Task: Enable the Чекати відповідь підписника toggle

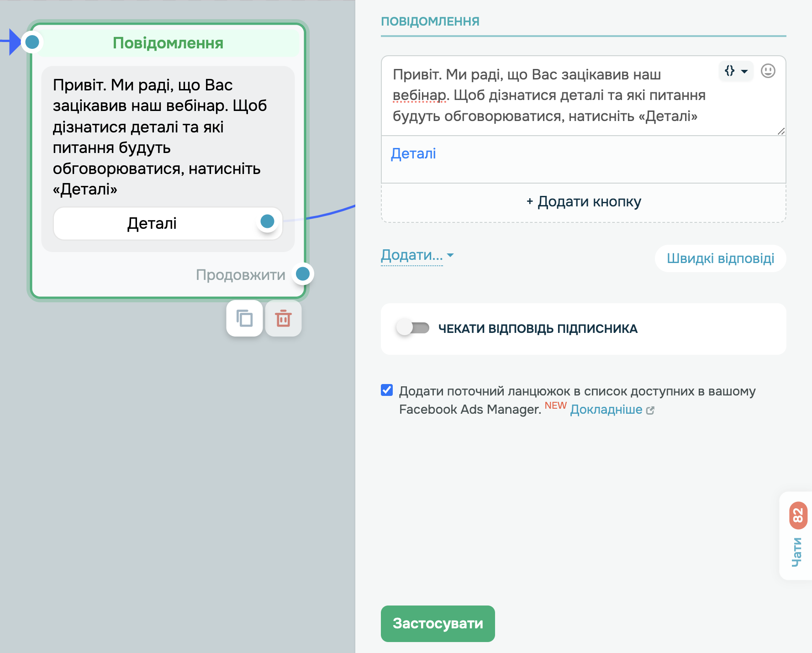Action: [x=412, y=328]
